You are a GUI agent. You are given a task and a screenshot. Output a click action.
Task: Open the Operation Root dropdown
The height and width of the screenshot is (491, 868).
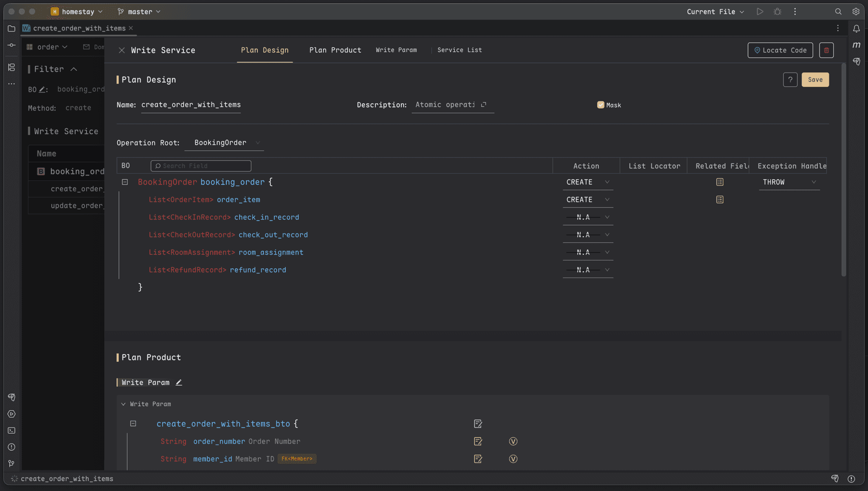(x=224, y=143)
